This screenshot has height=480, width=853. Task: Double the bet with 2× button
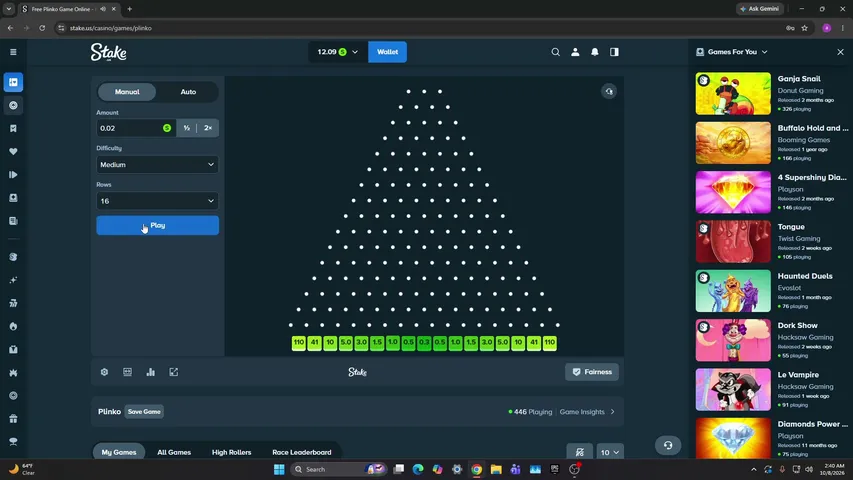[x=208, y=128]
